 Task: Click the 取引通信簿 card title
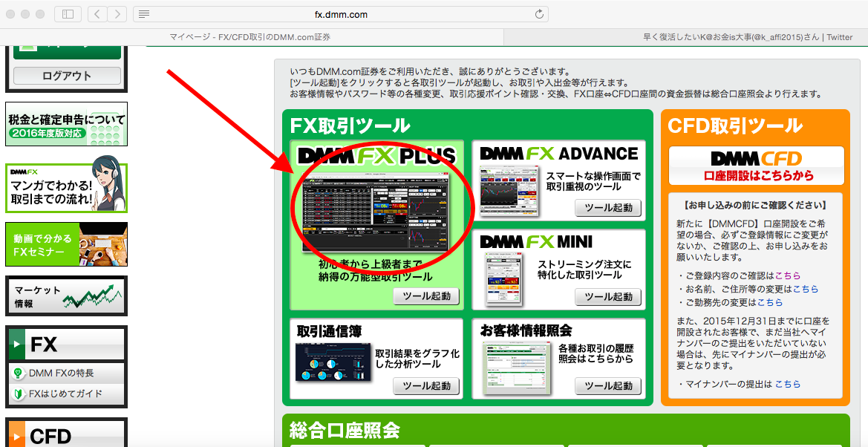330,331
